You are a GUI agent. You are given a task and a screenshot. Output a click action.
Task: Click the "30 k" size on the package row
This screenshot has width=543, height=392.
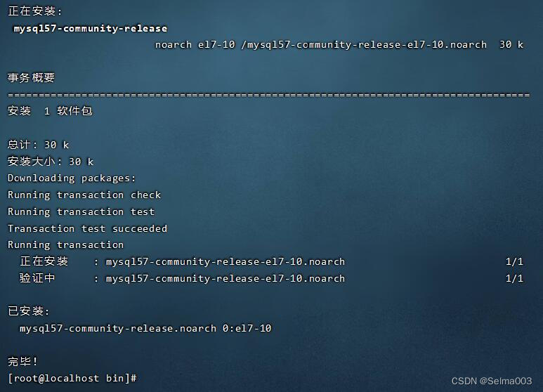511,45
